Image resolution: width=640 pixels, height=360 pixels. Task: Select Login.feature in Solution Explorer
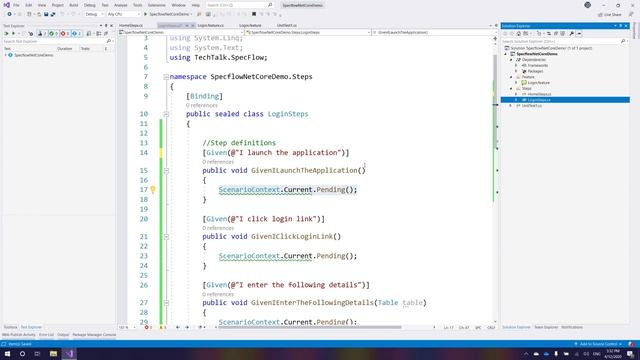(x=538, y=83)
